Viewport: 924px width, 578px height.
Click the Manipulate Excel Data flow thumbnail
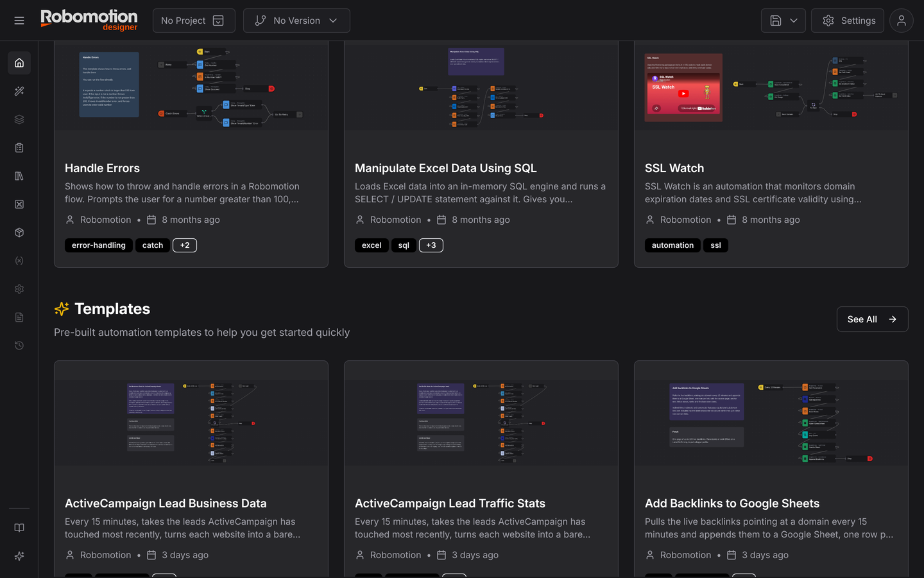tap(481, 86)
